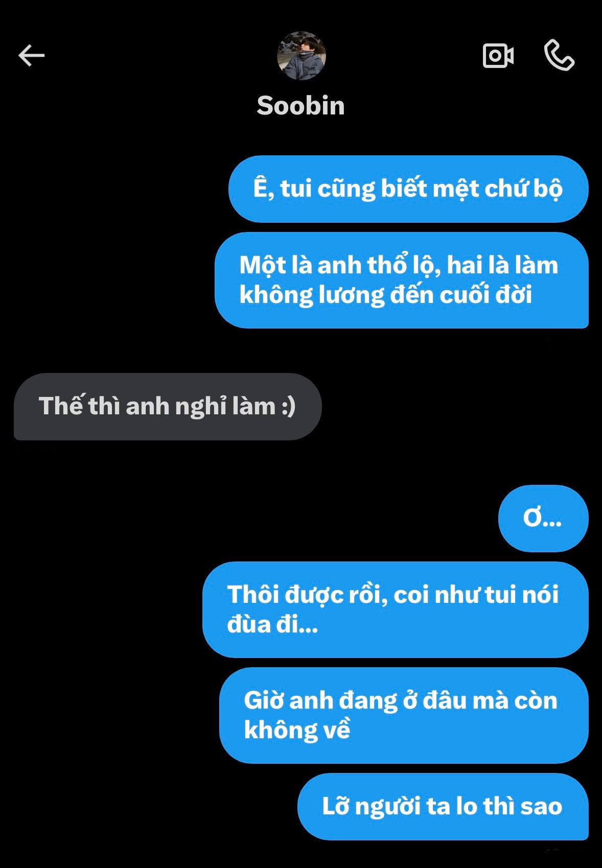602x868 pixels.
Task: Tap the received message "Thế thì anh nghỉ làm :)"
Action: [168, 407]
